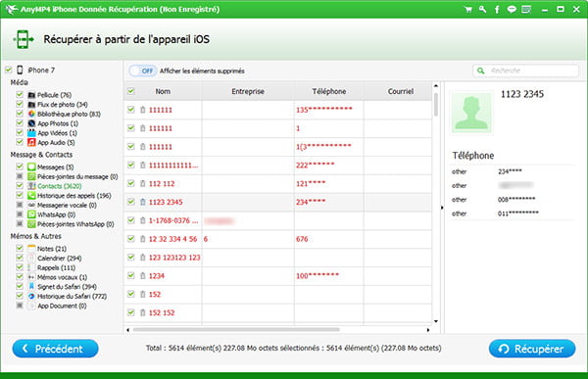Click the list scroll-down arrow
This screenshot has width=588, height=379.
coord(436,321)
